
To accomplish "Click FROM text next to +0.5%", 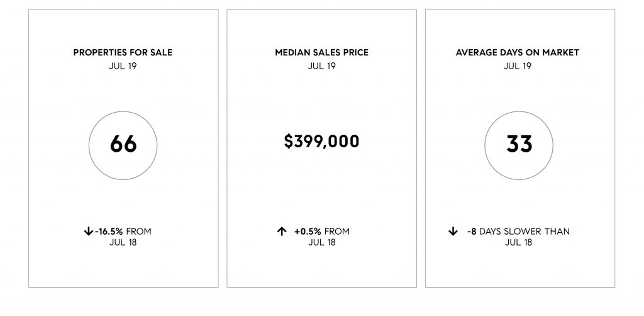I will pos(337,232).
